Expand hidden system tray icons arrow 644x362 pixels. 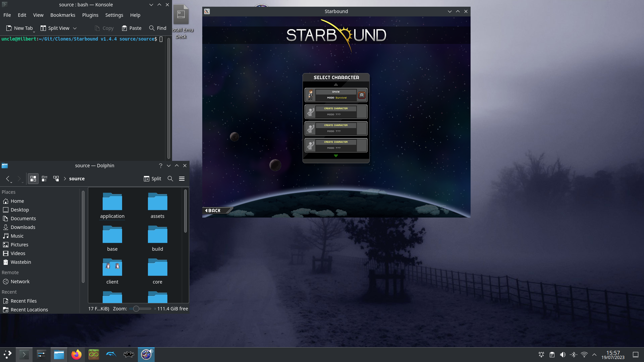point(594,355)
